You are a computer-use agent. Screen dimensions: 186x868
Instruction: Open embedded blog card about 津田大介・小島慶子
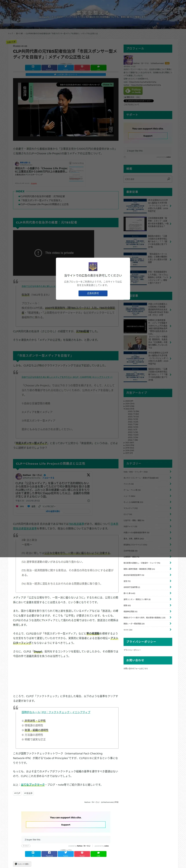[x=49, y=173]
